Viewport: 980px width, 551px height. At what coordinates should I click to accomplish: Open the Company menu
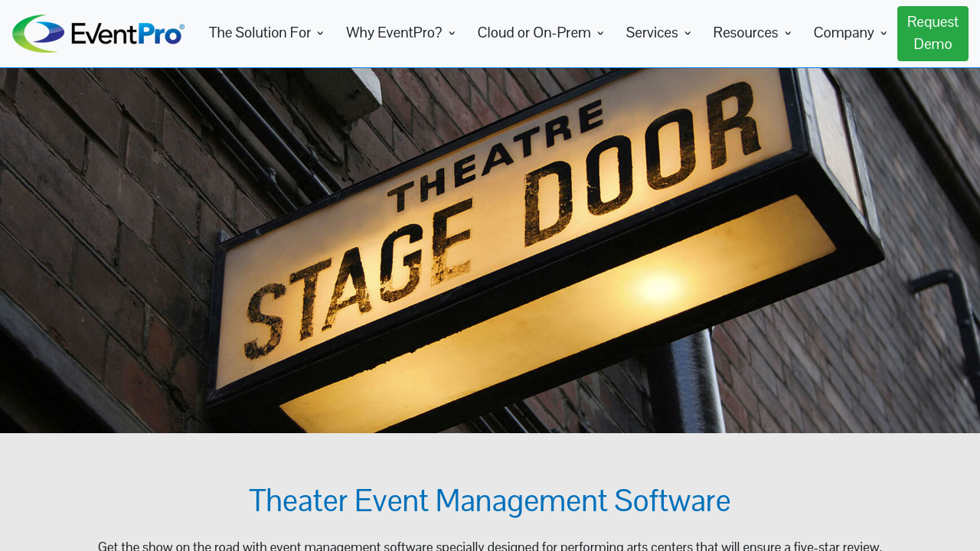[x=844, y=33]
